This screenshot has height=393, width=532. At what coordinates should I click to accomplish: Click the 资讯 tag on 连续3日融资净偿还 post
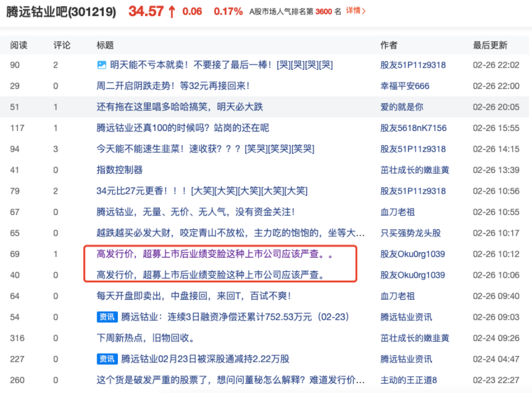pos(107,317)
